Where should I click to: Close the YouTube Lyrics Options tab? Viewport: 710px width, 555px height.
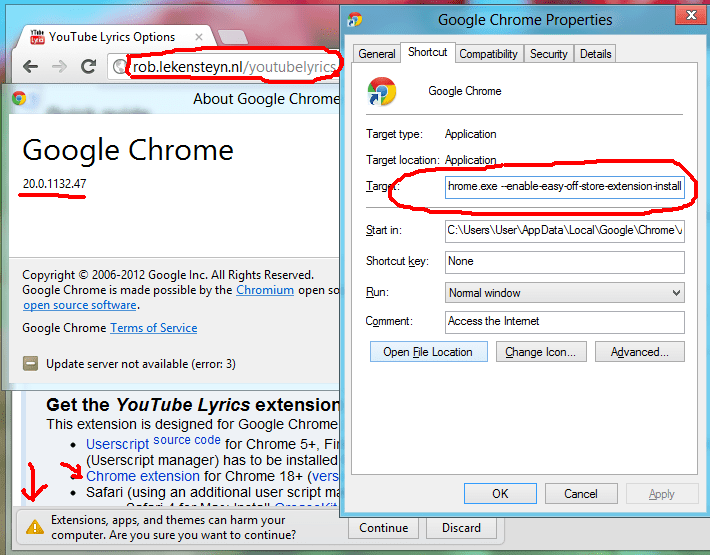[199, 37]
